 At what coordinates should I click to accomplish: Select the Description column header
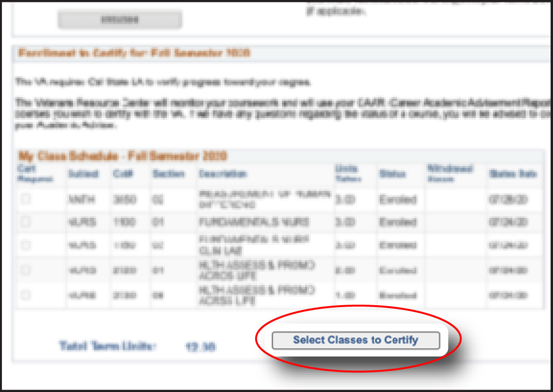[x=223, y=174]
